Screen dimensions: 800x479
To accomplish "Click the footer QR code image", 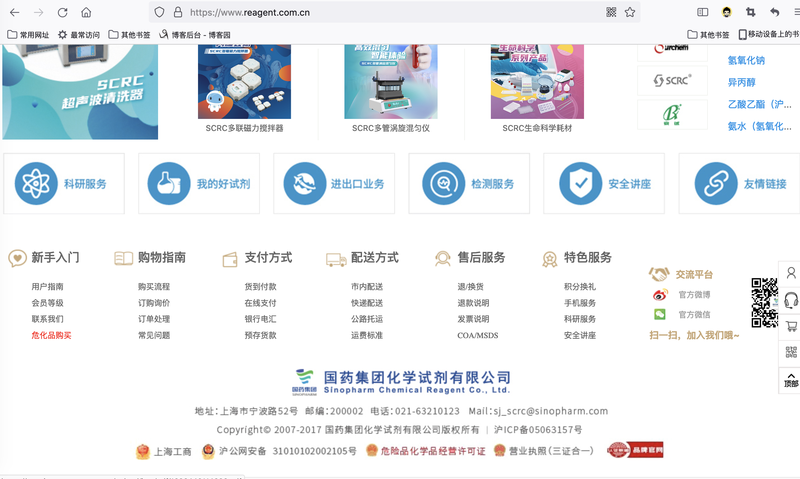I will (764, 302).
